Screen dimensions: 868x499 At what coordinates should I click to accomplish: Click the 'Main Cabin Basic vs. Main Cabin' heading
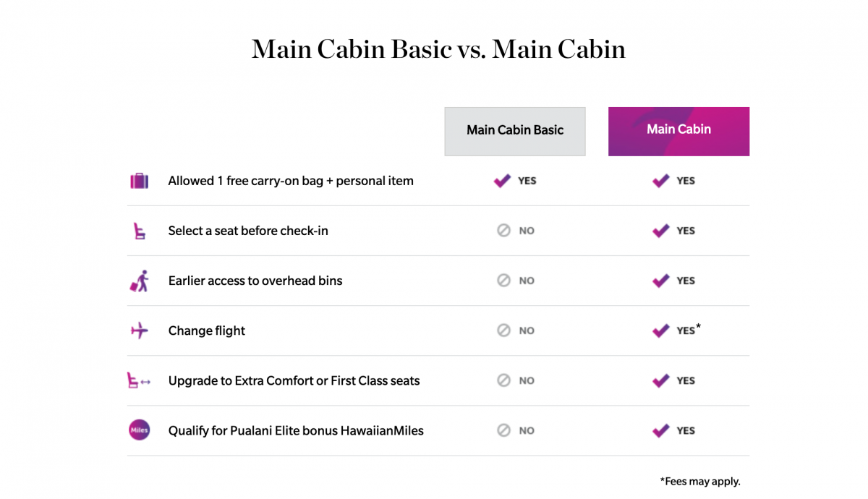(438, 49)
